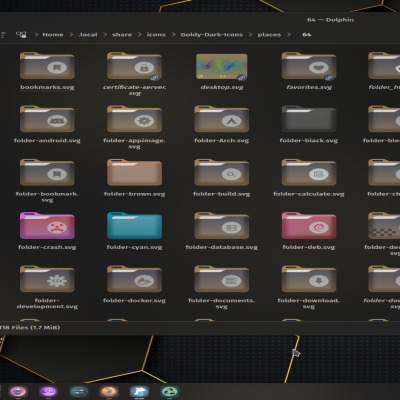Click the folder-deb.svg file name
Viewport: 400px width, 400px height.
(x=309, y=247)
